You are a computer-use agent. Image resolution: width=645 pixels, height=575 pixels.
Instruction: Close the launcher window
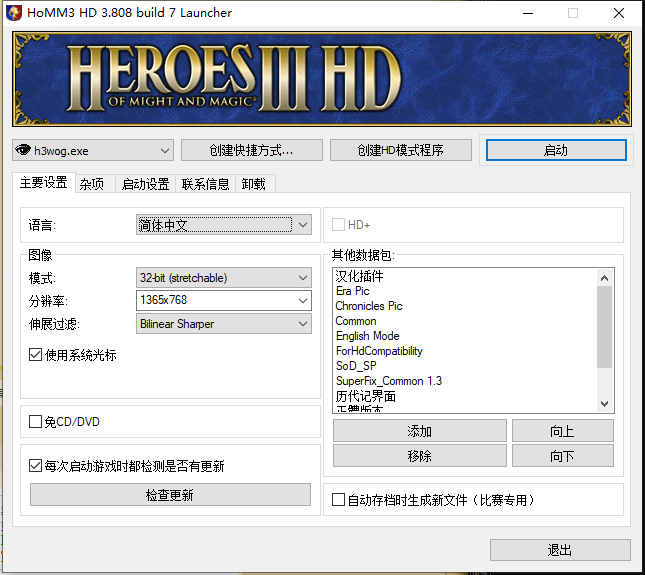tap(619, 13)
